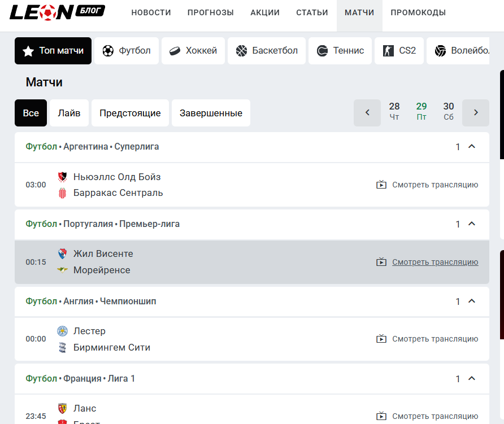504x424 pixels.
Task: Collapse the Аргентина Суперлига section
Action: pos(472,147)
